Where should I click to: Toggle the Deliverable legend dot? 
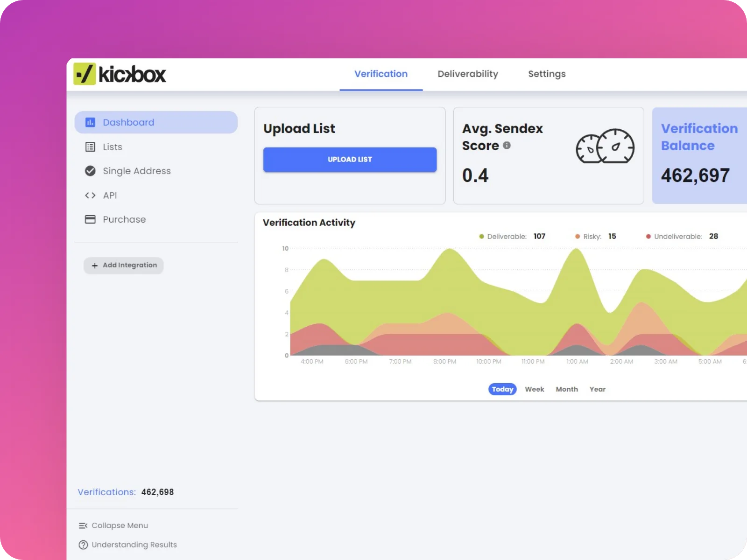481,237
